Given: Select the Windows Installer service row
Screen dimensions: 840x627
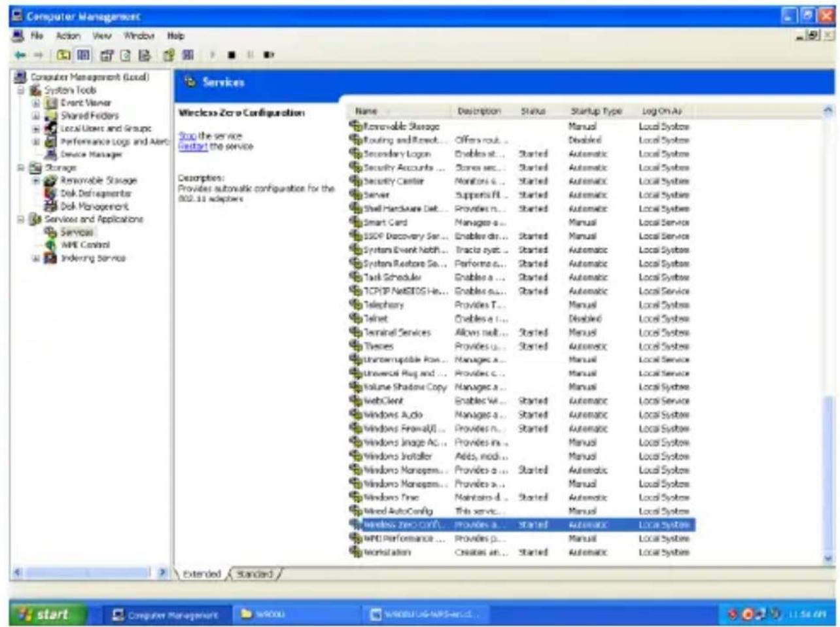Looking at the screenshot, I should (x=521, y=456).
